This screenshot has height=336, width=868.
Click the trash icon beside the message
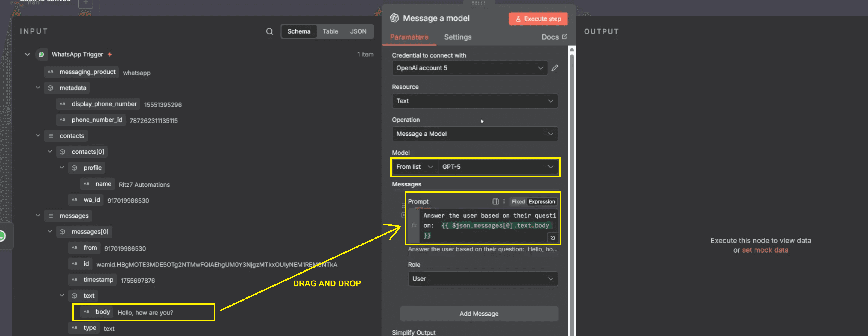(x=403, y=215)
